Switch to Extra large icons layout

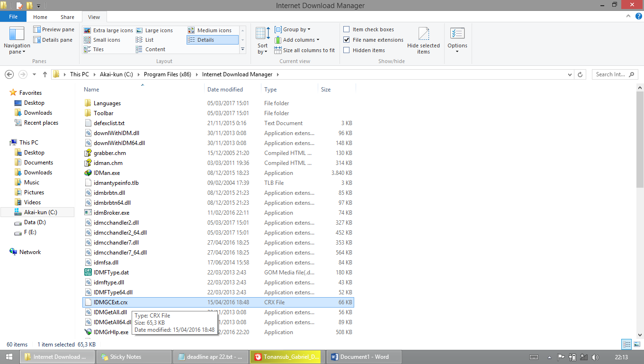click(x=108, y=30)
